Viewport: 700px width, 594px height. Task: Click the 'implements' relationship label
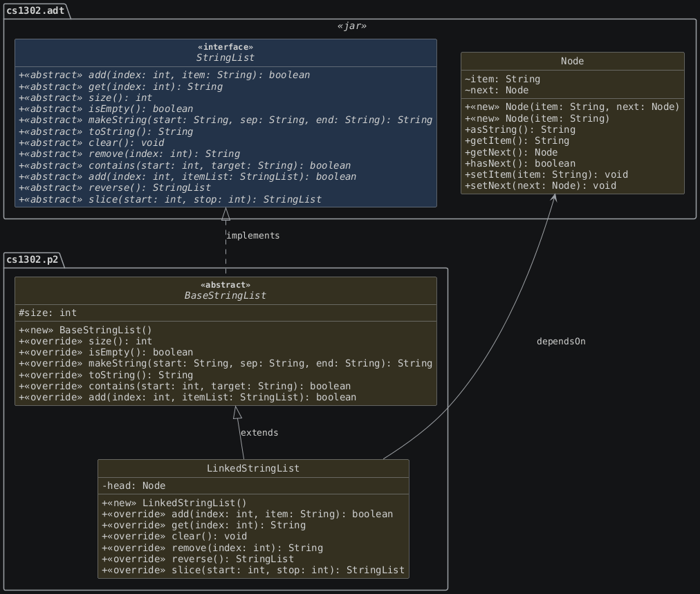252,236
